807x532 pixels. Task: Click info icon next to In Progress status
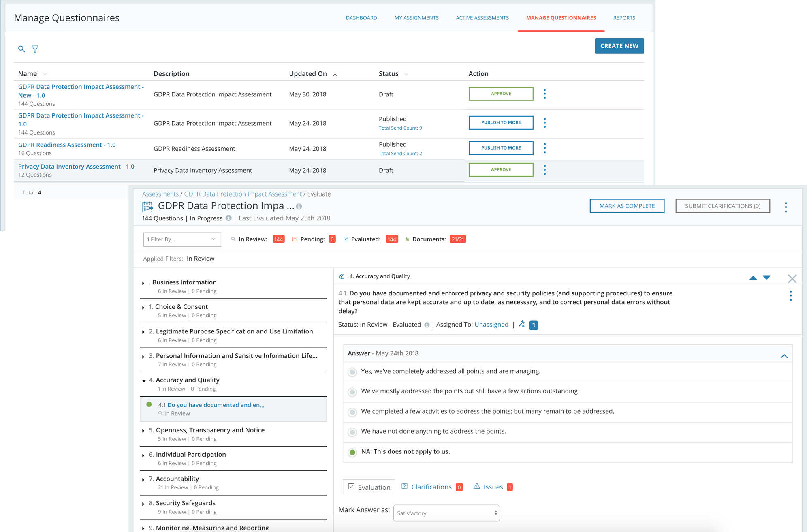[x=228, y=218]
